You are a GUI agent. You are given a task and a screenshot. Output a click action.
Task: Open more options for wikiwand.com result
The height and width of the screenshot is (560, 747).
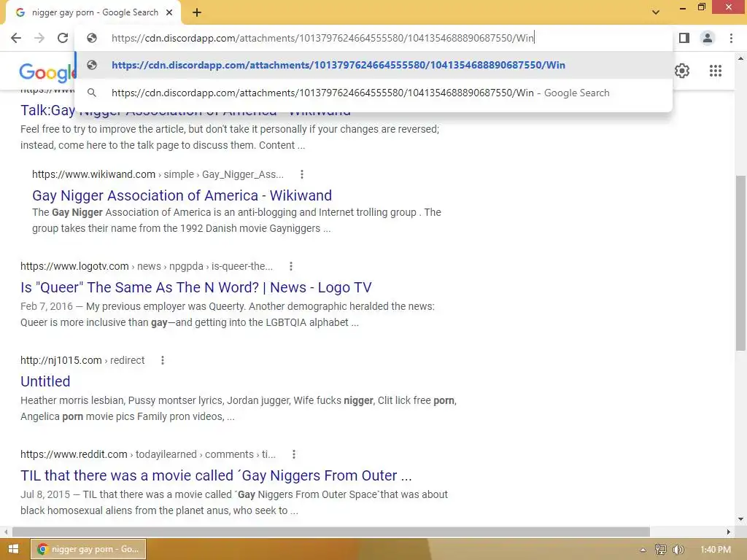pyautogui.click(x=301, y=174)
